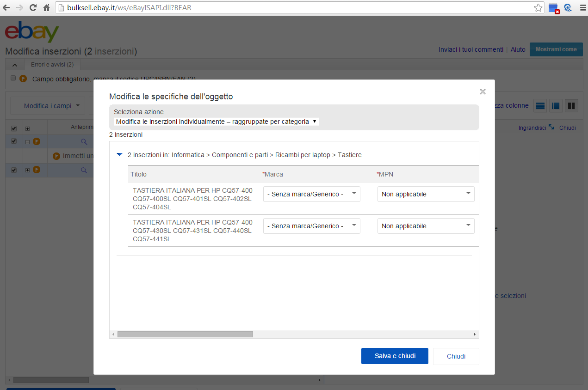Viewport: 588px width, 390px height.
Task: Go to the browser home page
Action: point(46,8)
